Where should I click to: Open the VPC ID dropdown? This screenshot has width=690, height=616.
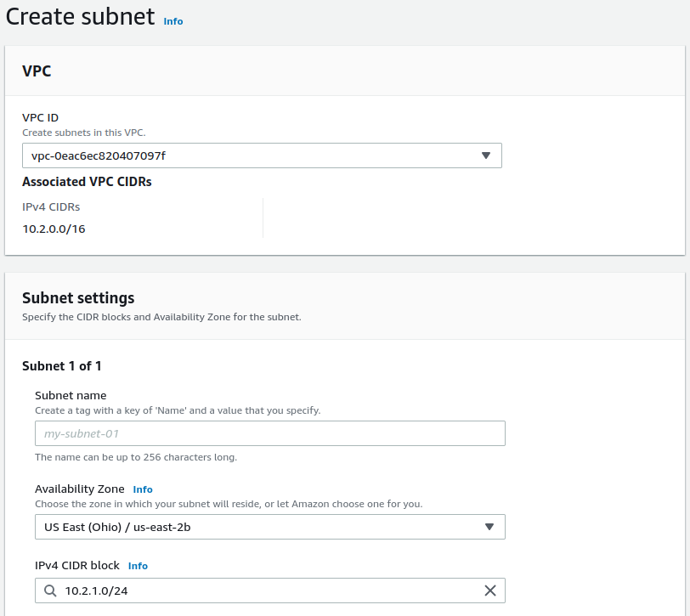point(262,155)
